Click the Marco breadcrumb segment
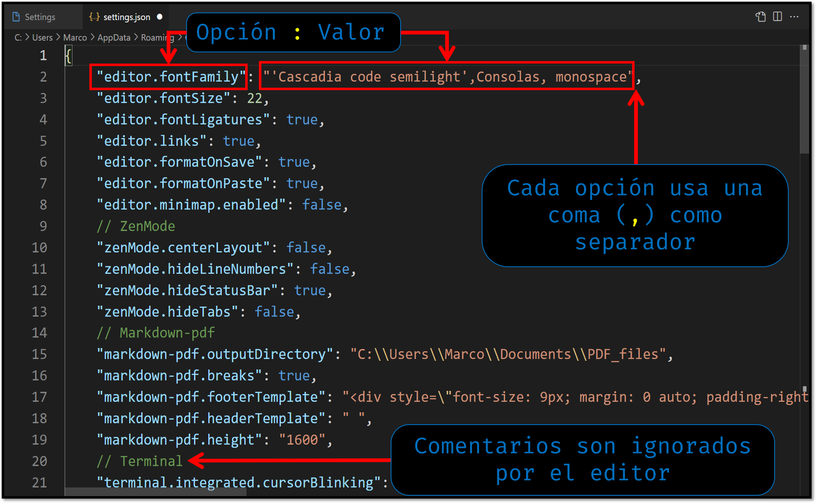 pos(75,38)
